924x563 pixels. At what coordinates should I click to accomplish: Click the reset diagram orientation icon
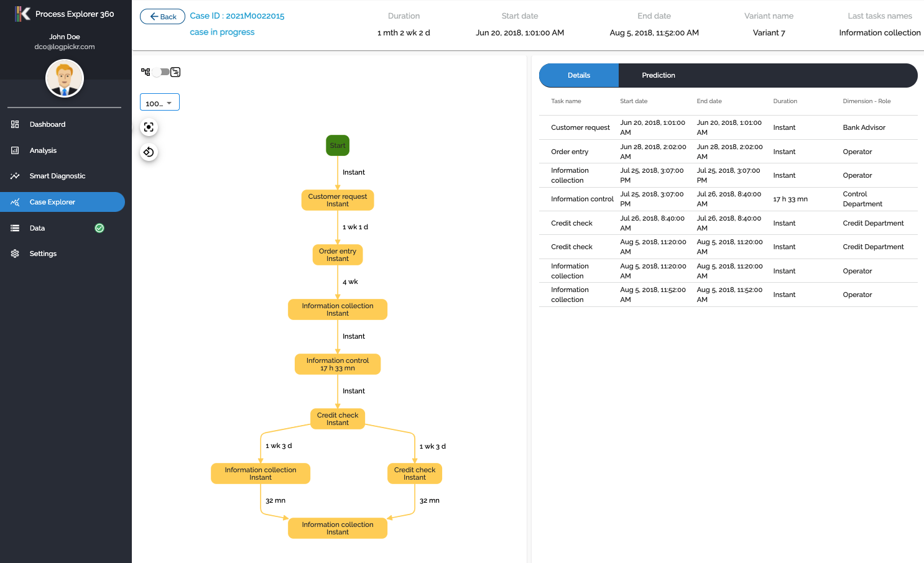[x=149, y=152]
